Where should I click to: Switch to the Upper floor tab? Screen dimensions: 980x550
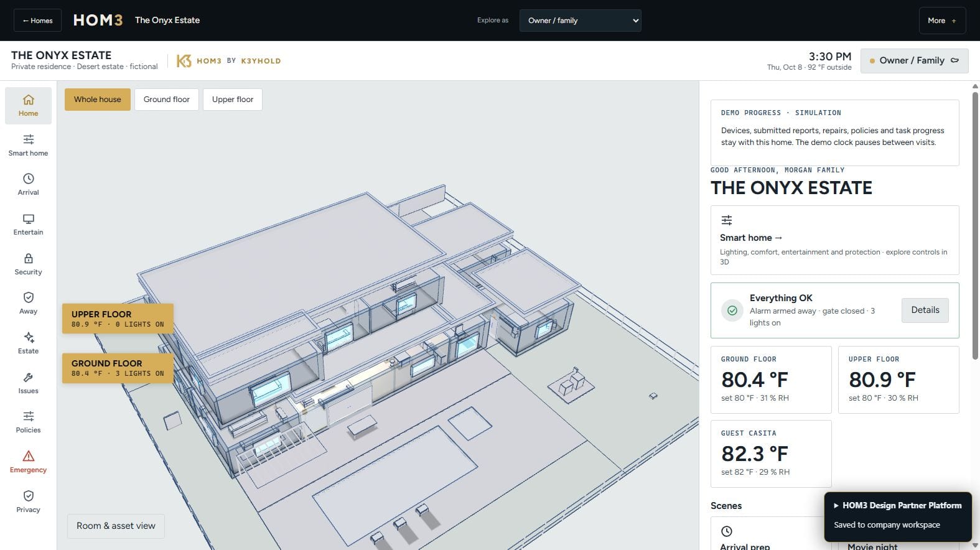[233, 100]
